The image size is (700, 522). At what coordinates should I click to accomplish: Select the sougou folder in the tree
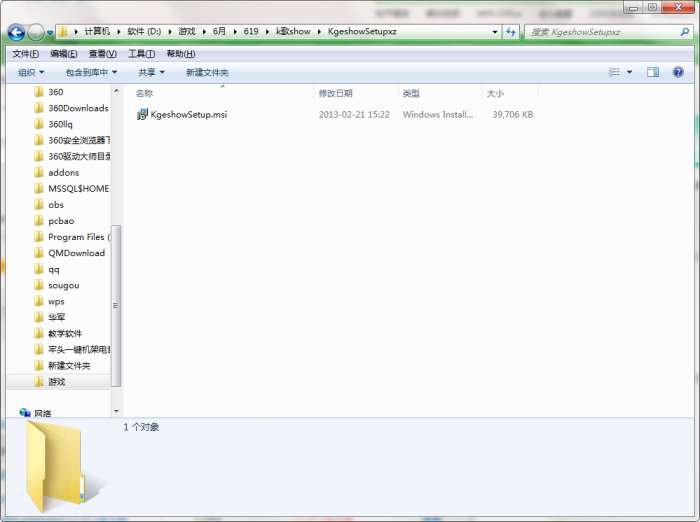tap(64, 285)
